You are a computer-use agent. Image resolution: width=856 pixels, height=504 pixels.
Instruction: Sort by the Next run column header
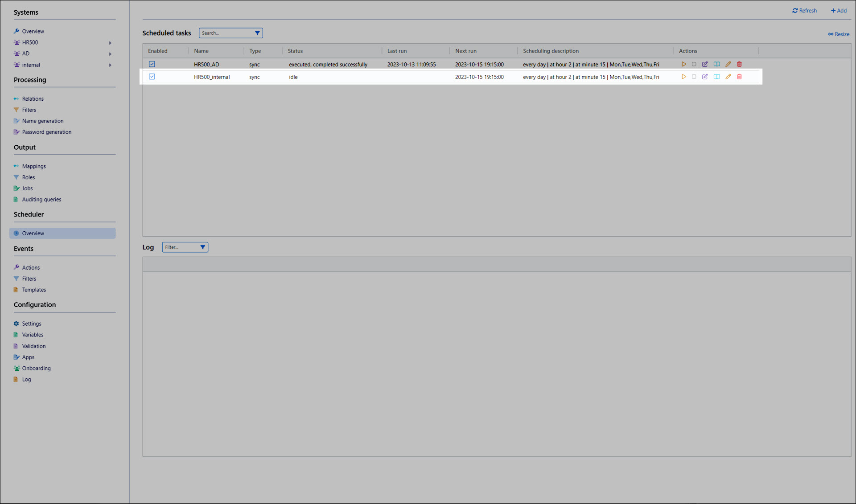pyautogui.click(x=465, y=51)
